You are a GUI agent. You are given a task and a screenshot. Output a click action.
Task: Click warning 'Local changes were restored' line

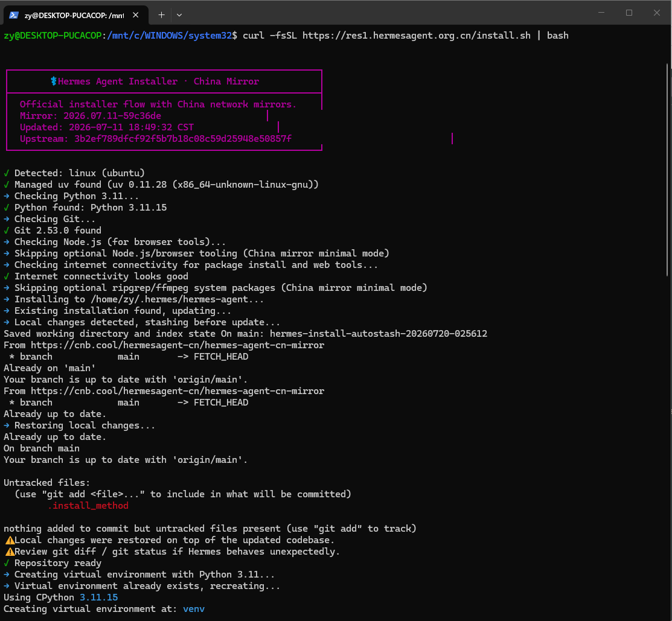(x=169, y=540)
